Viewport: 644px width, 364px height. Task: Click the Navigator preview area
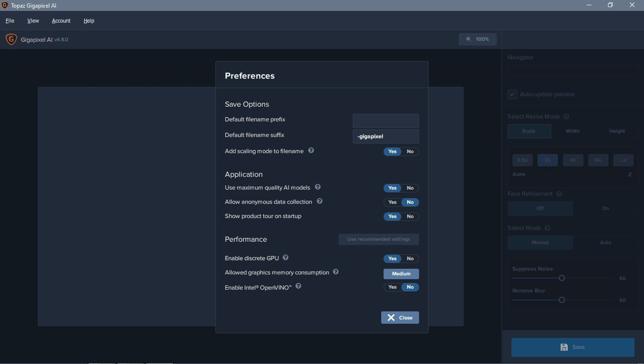point(573,71)
